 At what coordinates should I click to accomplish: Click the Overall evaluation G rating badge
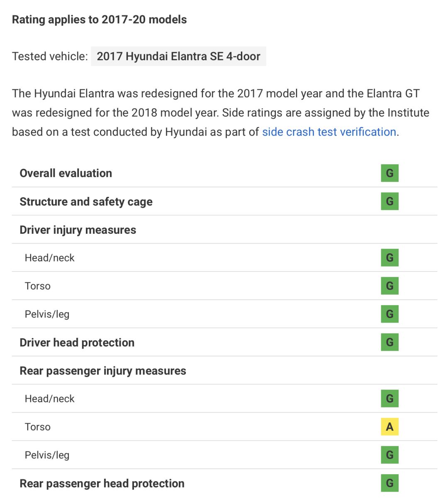pos(390,173)
